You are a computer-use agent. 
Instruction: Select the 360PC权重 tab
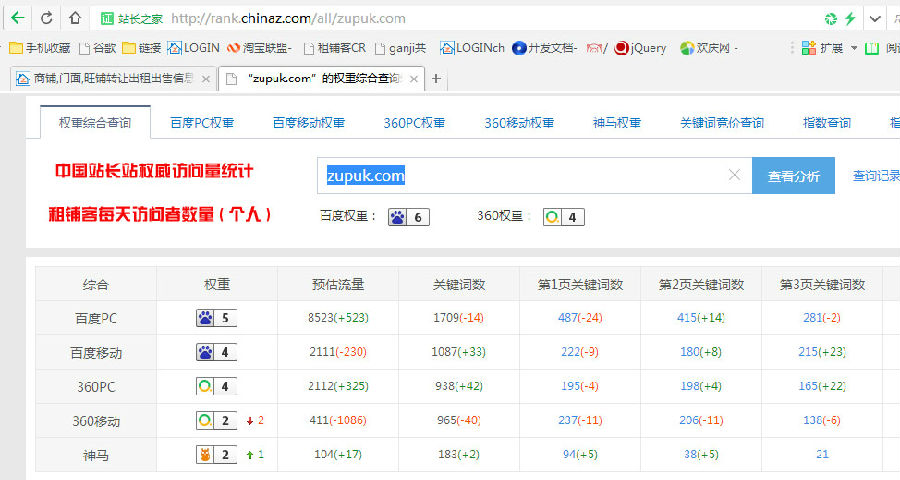(414, 122)
